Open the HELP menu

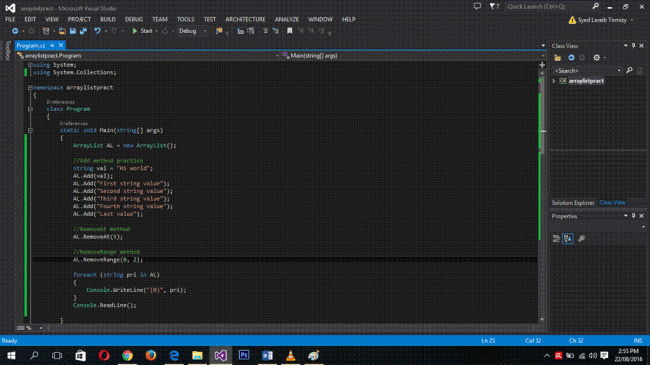(x=348, y=19)
